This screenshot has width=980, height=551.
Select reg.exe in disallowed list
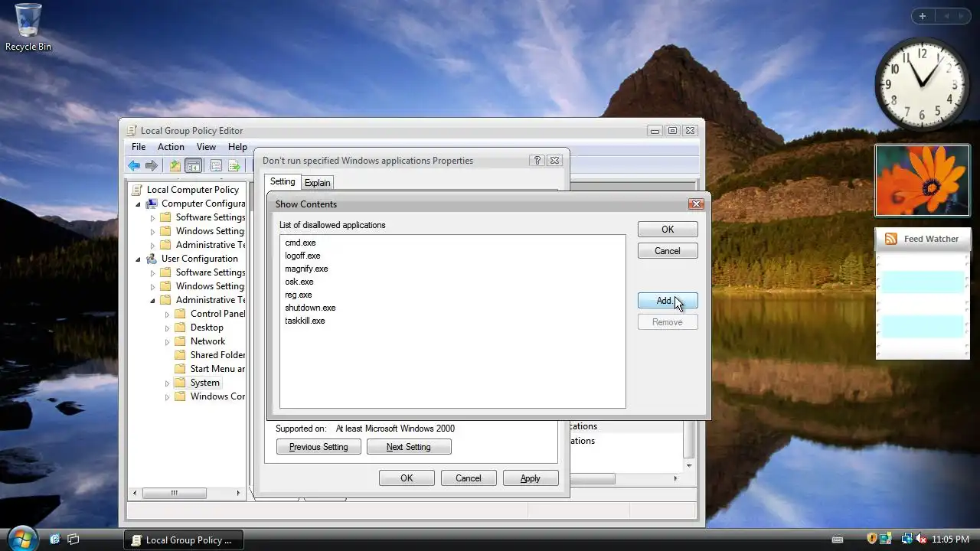tap(299, 295)
